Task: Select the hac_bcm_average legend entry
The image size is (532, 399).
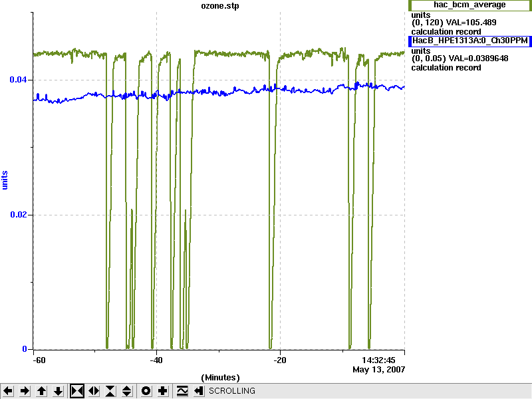Action: click(470, 5)
